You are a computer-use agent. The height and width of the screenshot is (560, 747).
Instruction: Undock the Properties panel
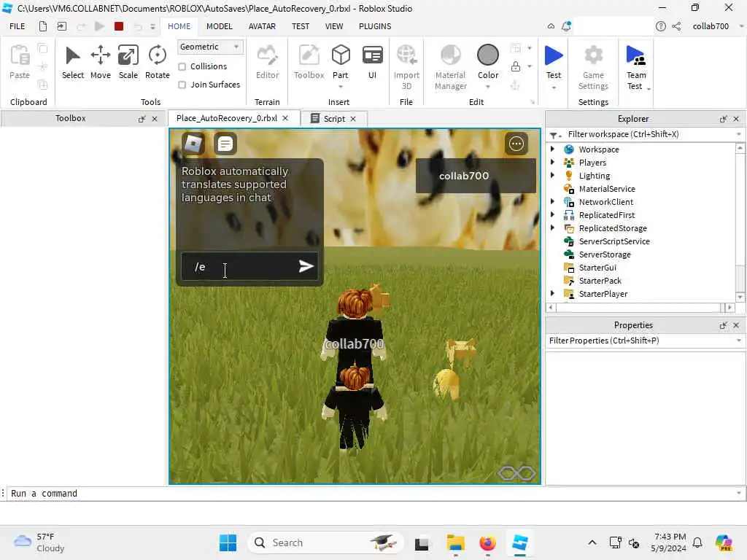(723, 325)
